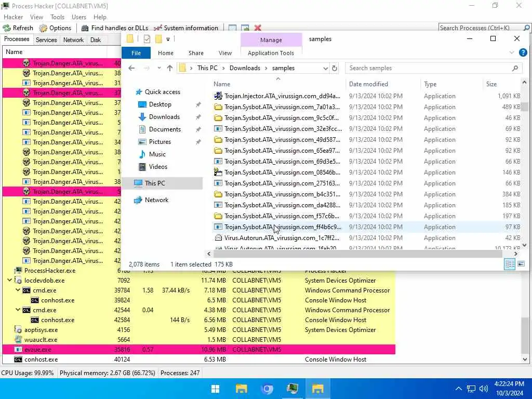Switch to details view layout icon

(x=510, y=264)
